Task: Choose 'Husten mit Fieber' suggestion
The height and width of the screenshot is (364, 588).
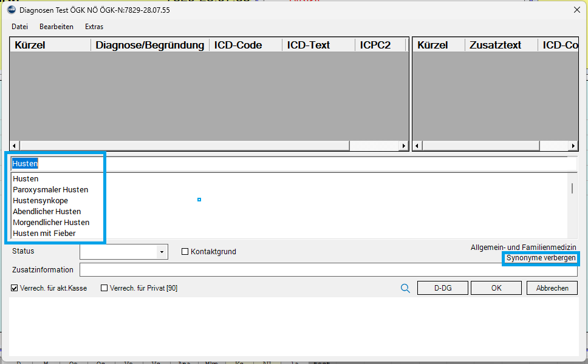Action: (44, 234)
